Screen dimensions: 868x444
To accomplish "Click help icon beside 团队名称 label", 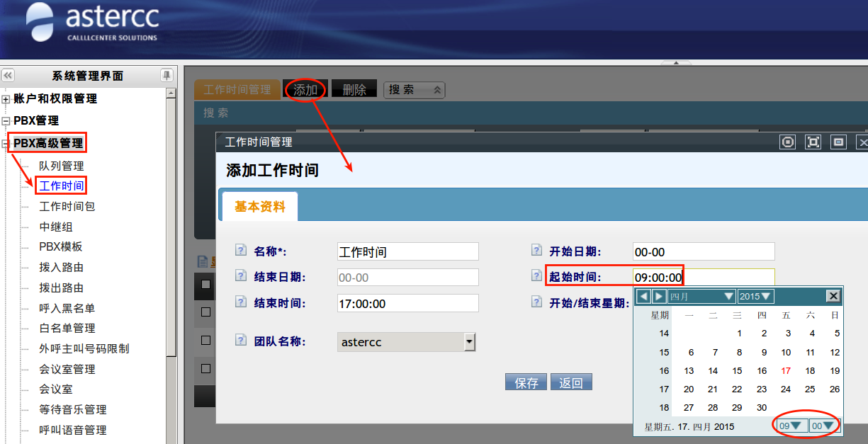I will tap(241, 341).
